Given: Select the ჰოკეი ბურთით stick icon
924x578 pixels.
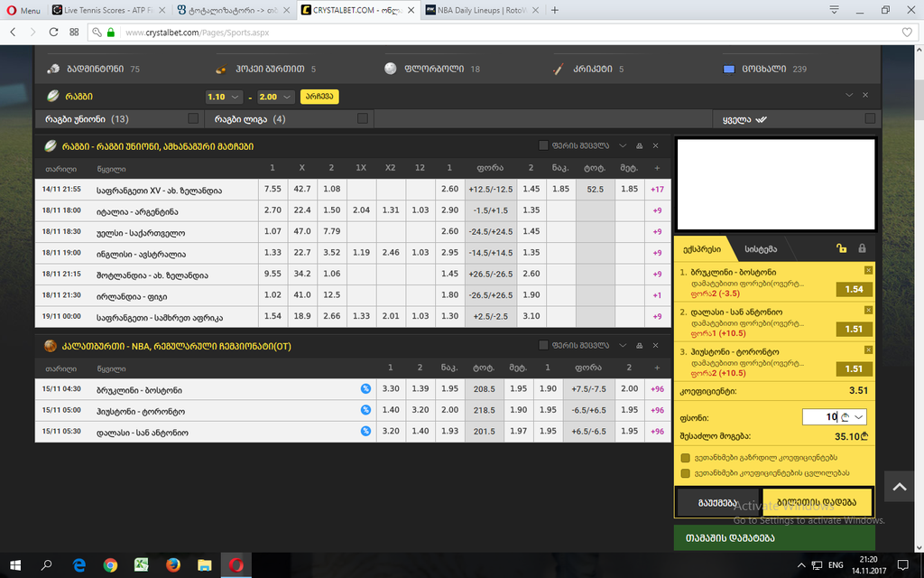Looking at the screenshot, I should click(x=222, y=69).
